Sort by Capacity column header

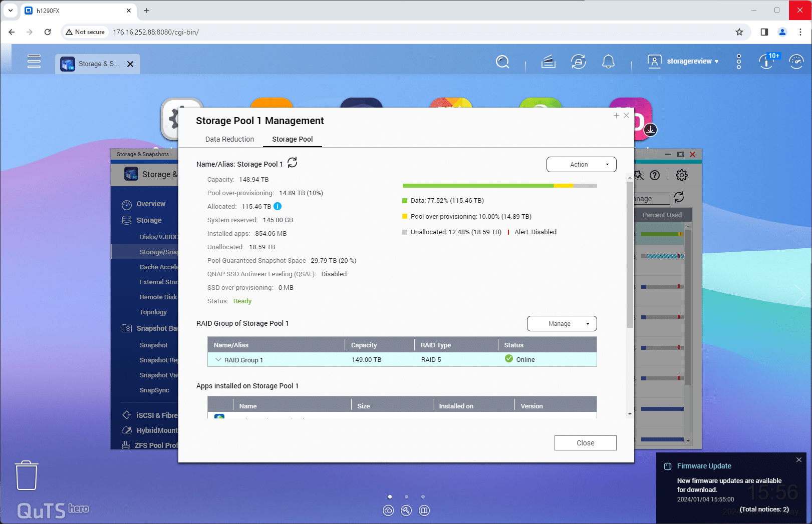pyautogui.click(x=379, y=345)
